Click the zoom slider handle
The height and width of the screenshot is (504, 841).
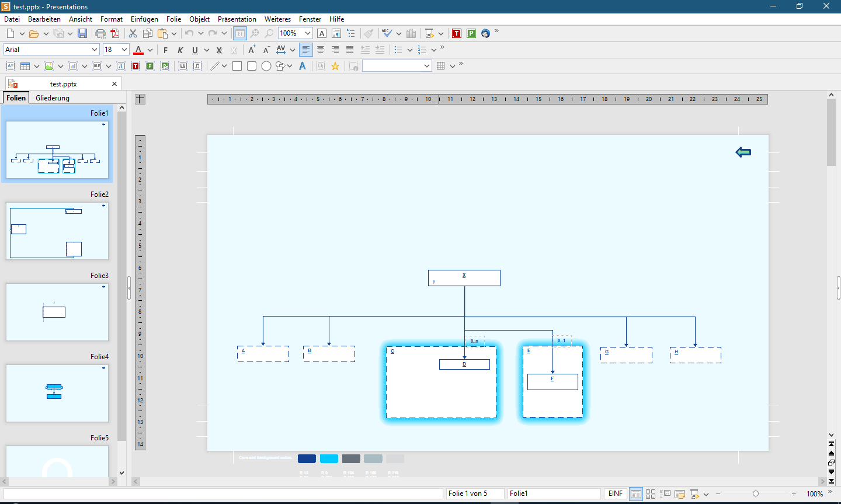pos(756,494)
